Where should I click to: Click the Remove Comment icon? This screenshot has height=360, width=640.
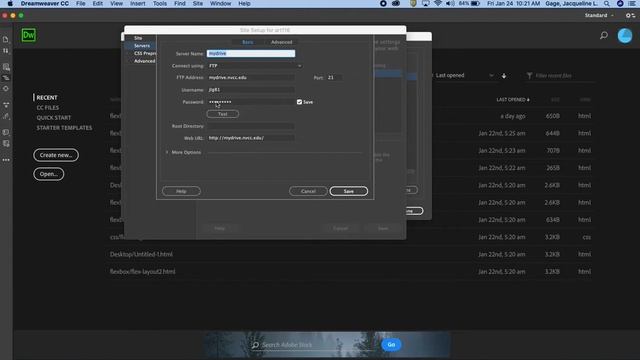click(6, 144)
